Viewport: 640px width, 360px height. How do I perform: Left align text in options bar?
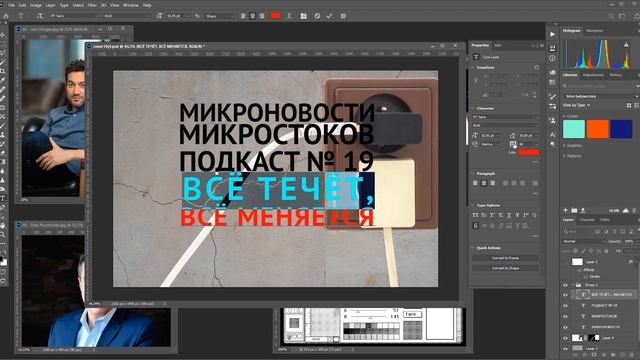[243, 16]
